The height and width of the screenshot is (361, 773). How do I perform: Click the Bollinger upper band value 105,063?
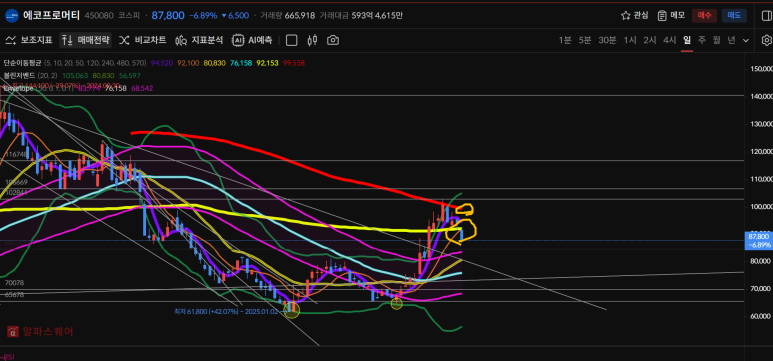click(76, 75)
